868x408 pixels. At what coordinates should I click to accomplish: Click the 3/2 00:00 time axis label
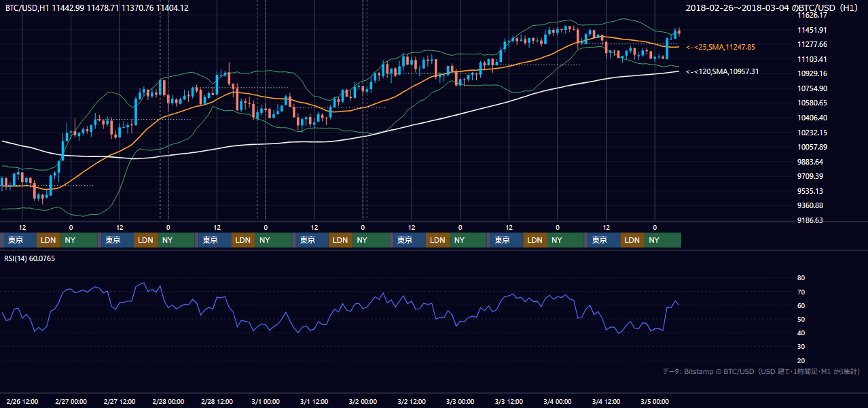[363, 401]
